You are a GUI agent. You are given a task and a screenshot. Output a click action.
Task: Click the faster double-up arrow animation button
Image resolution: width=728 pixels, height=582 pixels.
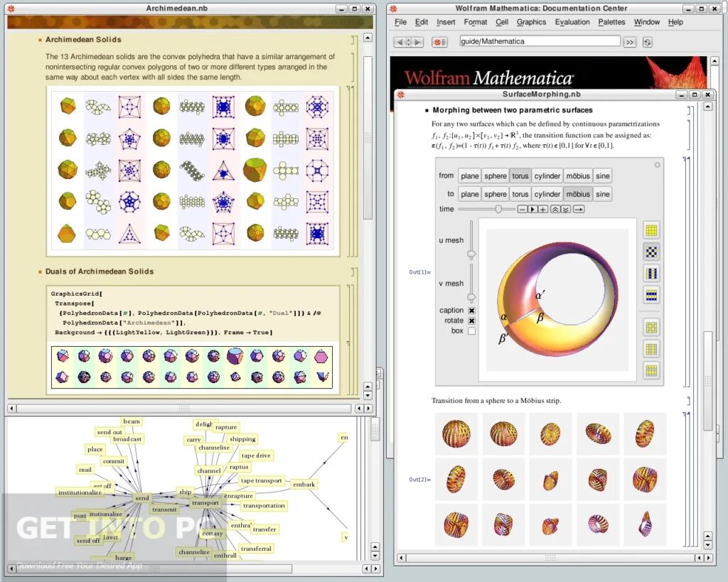[x=555, y=210]
